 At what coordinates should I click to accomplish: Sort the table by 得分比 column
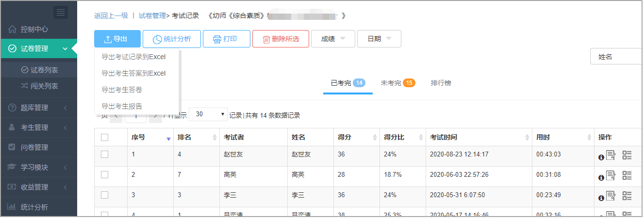tap(421, 138)
